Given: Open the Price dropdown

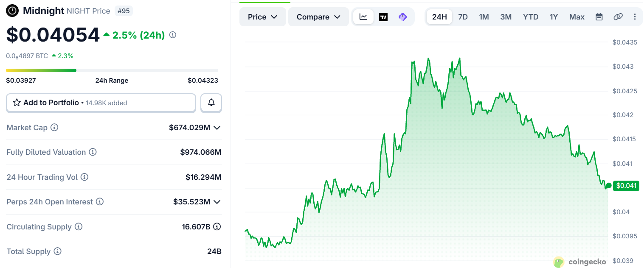Looking at the screenshot, I should pyautogui.click(x=263, y=17).
